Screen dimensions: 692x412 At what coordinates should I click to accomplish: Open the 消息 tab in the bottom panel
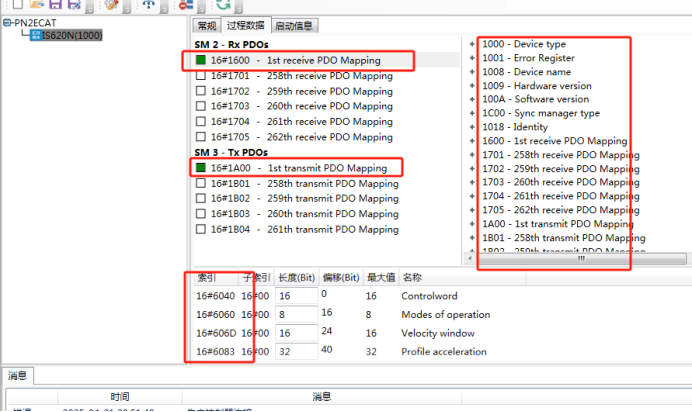point(17,375)
